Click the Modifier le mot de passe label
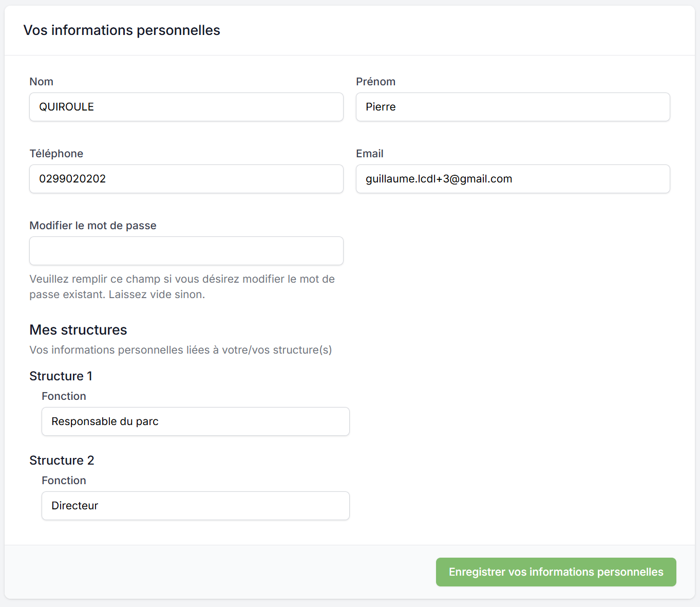Viewport: 700px width, 607px height. click(x=93, y=226)
